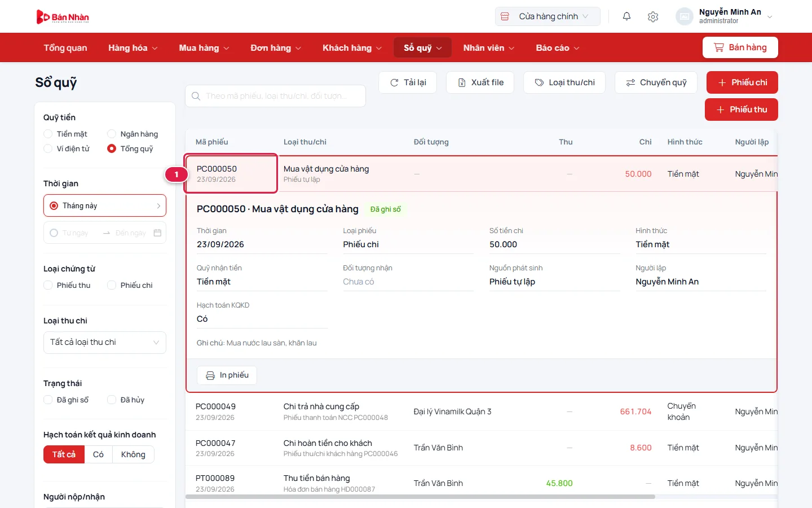Open the Mua hàng menu
This screenshot has height=508, width=812.
click(204, 48)
